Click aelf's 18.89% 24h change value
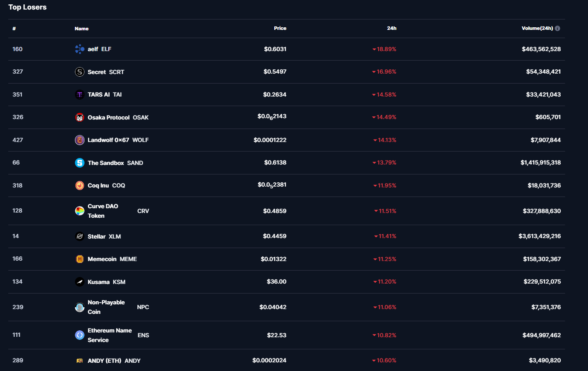Screen dimensions: 588x371 (x=386, y=49)
